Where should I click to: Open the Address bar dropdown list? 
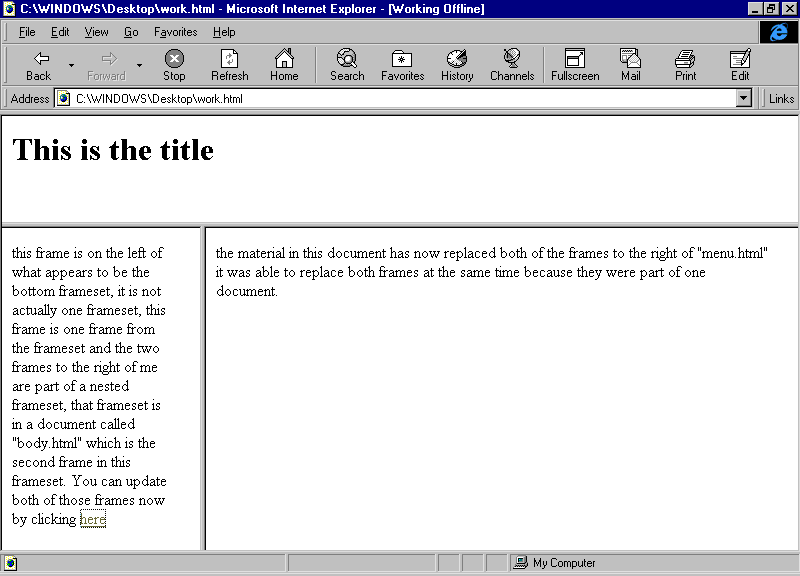pos(743,98)
